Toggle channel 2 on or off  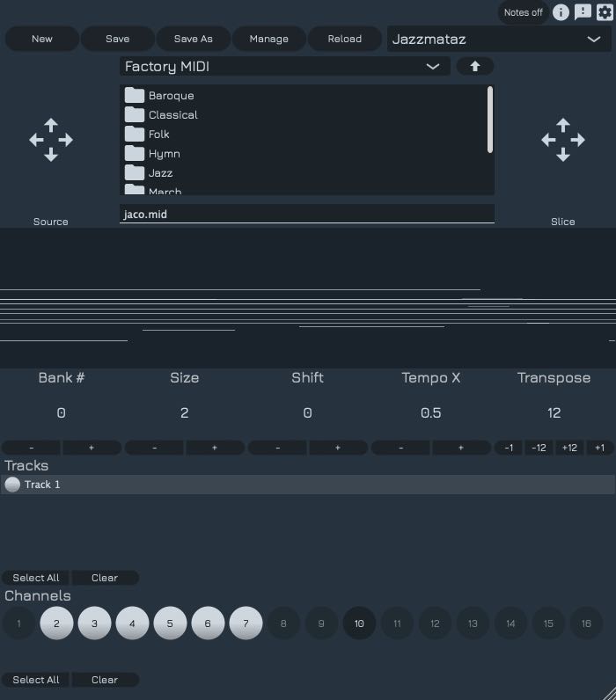[x=56, y=623]
